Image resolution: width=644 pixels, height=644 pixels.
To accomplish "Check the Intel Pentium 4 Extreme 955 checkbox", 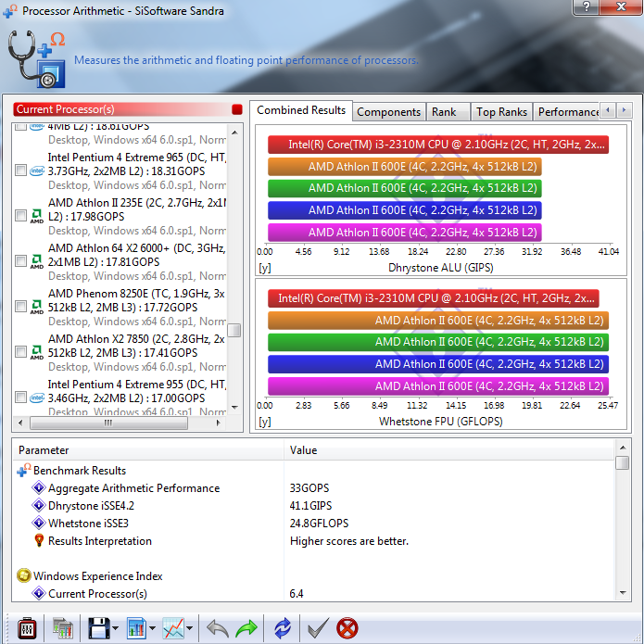I will tap(20, 398).
